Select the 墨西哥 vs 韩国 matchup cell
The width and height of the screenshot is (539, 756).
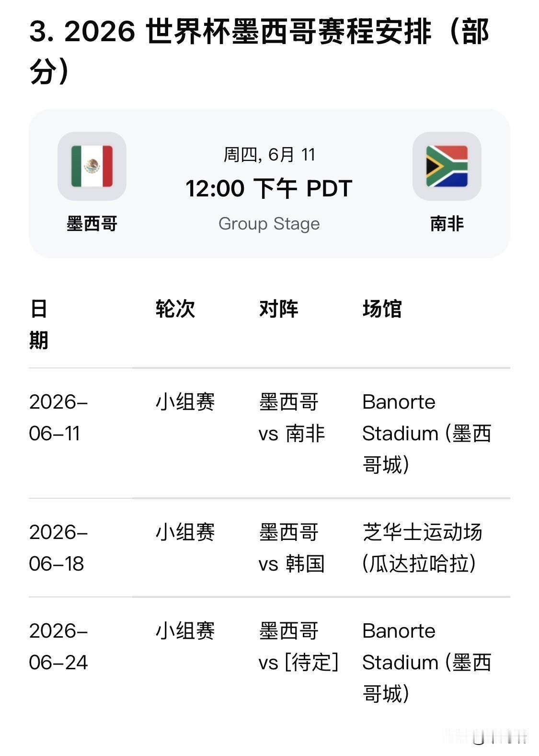(292, 548)
